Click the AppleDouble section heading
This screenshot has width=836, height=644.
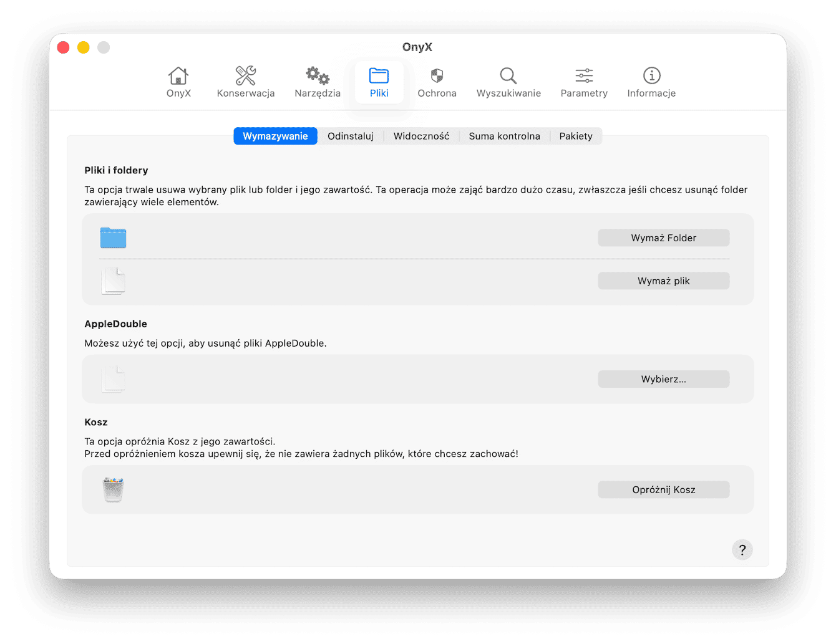click(116, 324)
